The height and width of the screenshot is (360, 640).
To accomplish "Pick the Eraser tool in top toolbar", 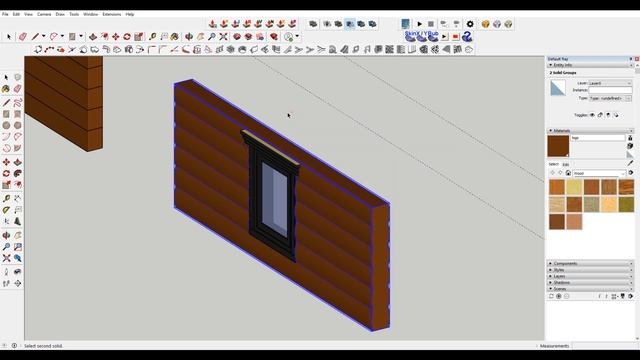I will pyautogui.click(x=22, y=37).
